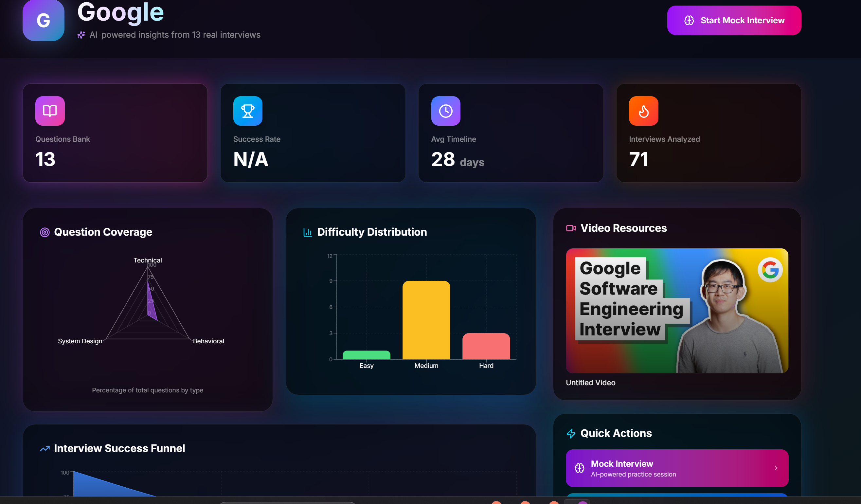This screenshot has height=504, width=861.
Task: Play the Google Software Engineering Interview video
Action: [676, 311]
